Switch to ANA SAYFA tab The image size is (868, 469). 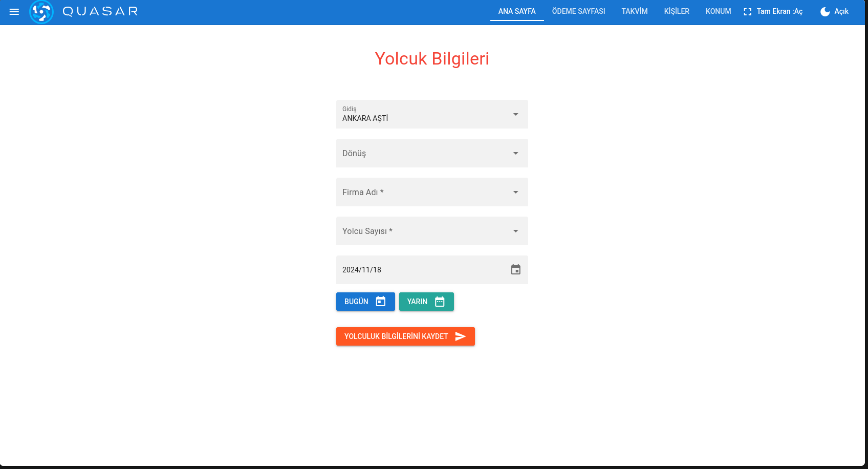(517, 11)
